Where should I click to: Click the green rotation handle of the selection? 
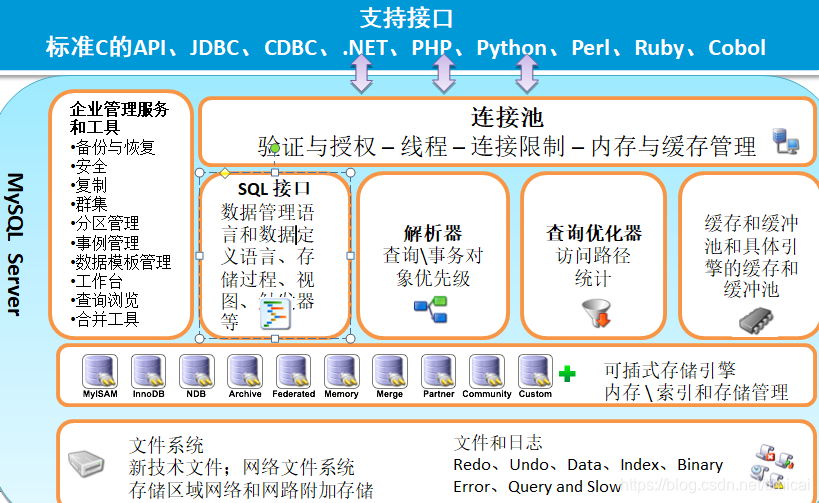[275, 148]
